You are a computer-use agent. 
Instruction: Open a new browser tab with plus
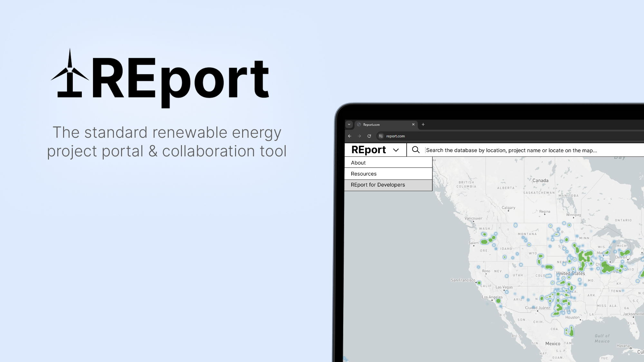pyautogui.click(x=423, y=125)
